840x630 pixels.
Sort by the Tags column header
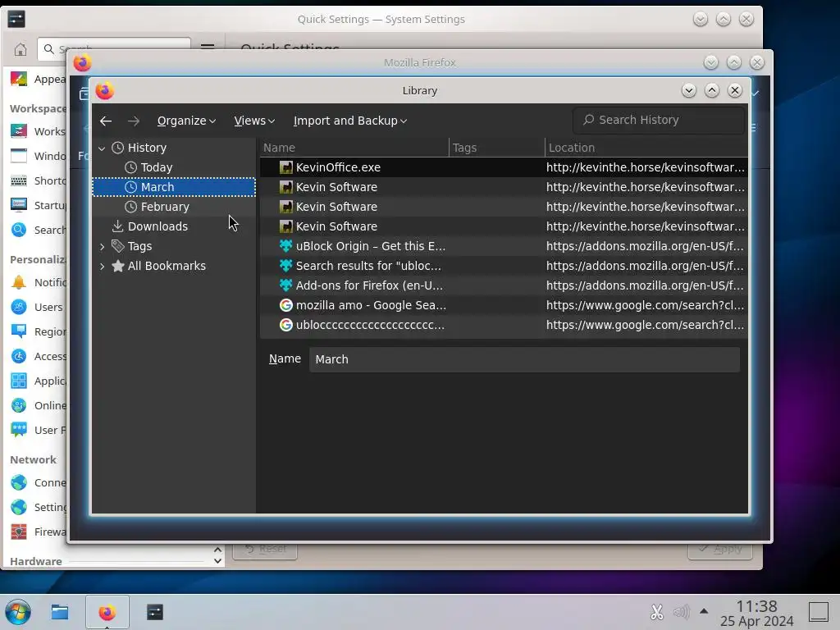pos(496,148)
